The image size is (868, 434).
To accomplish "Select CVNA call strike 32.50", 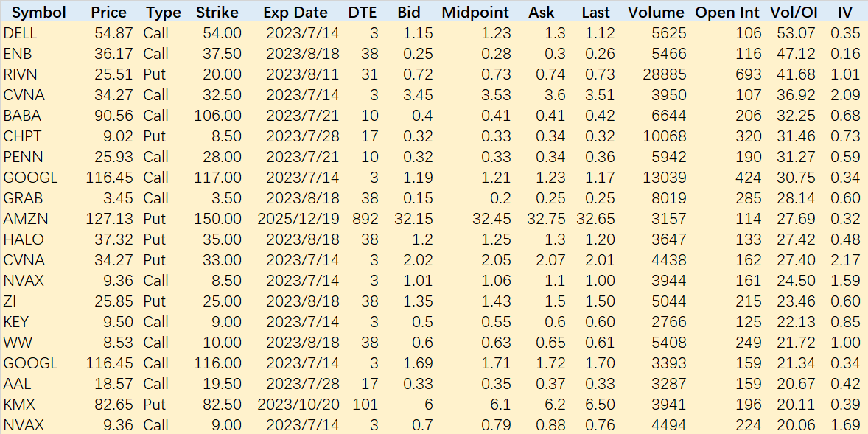I will coord(222,95).
